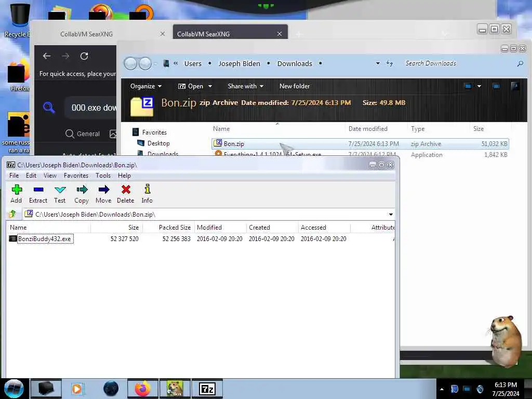Go up one folder level in 7-Zip
The image size is (532, 399).
click(12, 214)
